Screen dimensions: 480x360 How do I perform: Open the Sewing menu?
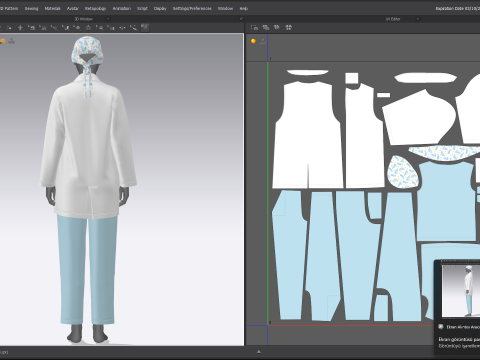coord(31,8)
